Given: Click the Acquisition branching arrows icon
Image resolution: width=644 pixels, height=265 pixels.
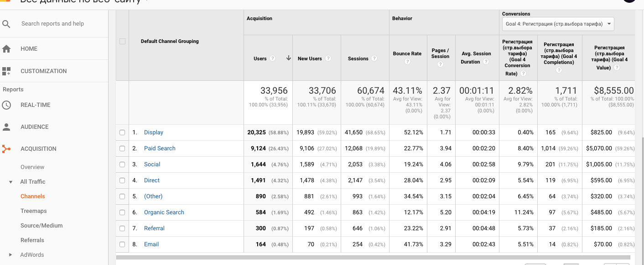Looking at the screenshot, I should 6,149.
